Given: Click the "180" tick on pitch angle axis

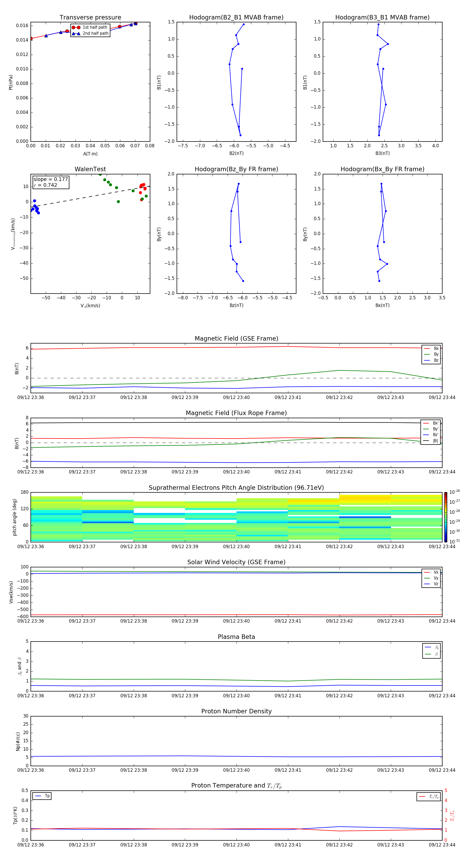Looking at the screenshot, I should pyautogui.click(x=25, y=492).
